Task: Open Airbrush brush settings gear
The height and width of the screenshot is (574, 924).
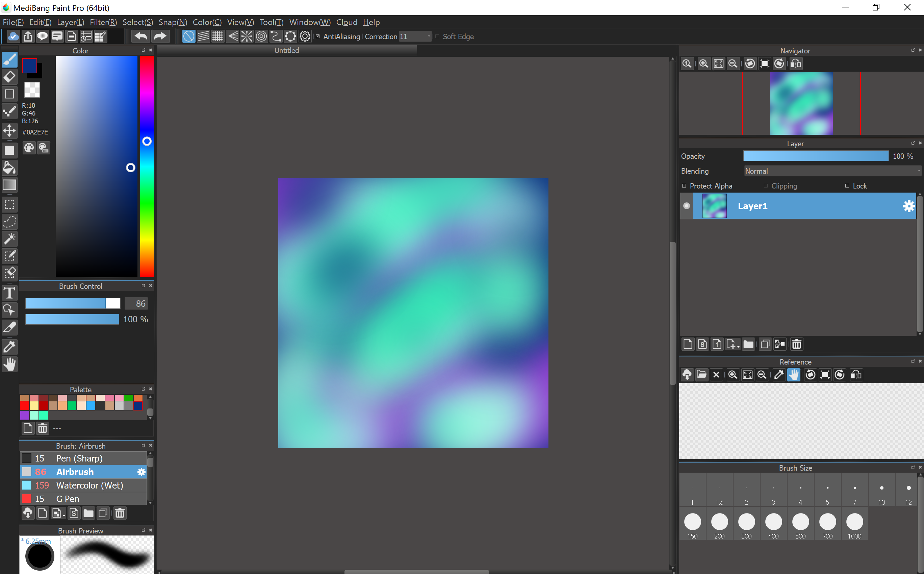Action: (x=141, y=472)
